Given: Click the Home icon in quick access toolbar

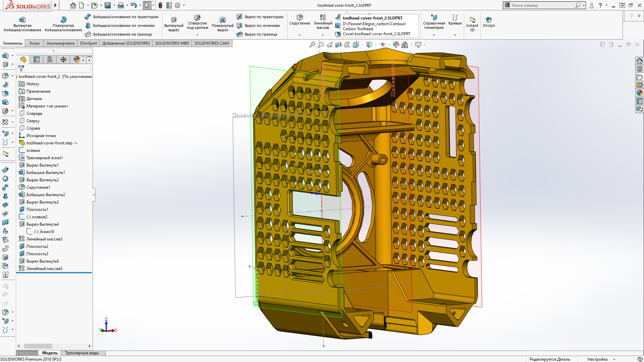Looking at the screenshot, I should click(73, 5).
